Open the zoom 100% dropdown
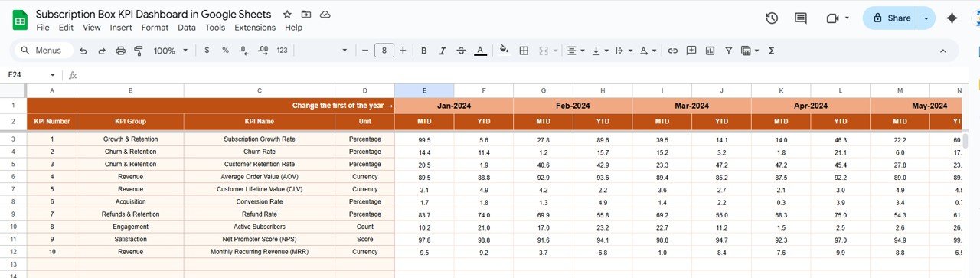The image size is (980, 278). pos(171,51)
